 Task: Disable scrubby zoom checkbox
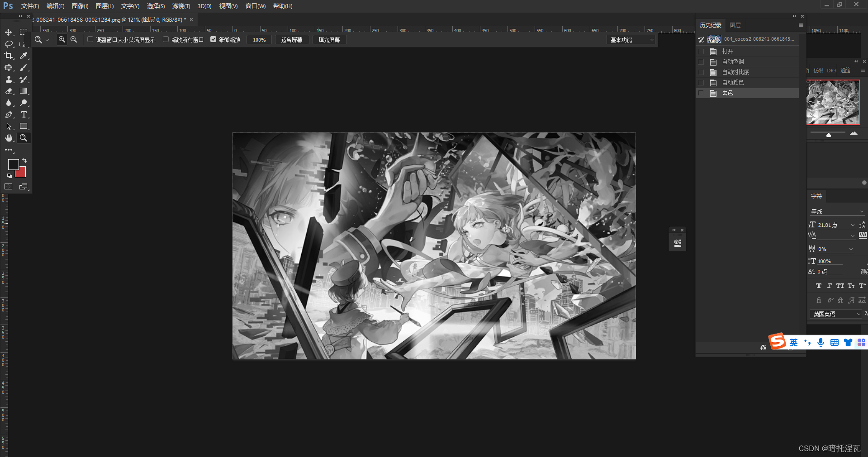tap(213, 39)
